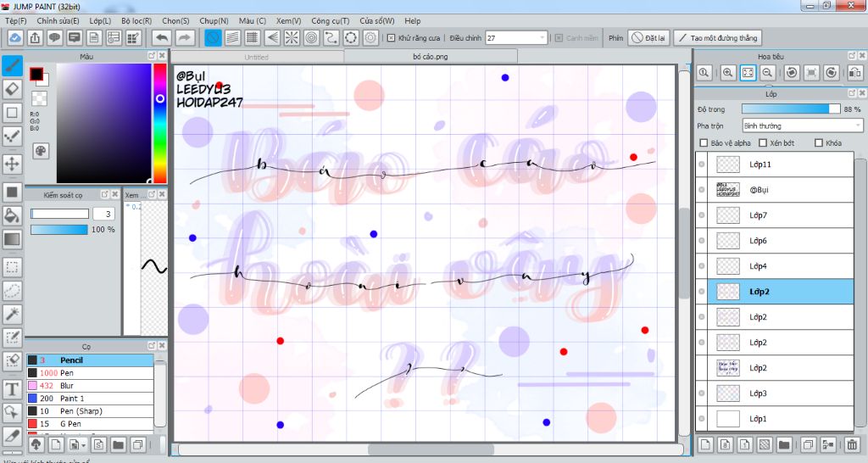The width and height of the screenshot is (868, 463).
Task: Select the Brush tool in left toolbar
Action: pyautogui.click(x=12, y=65)
